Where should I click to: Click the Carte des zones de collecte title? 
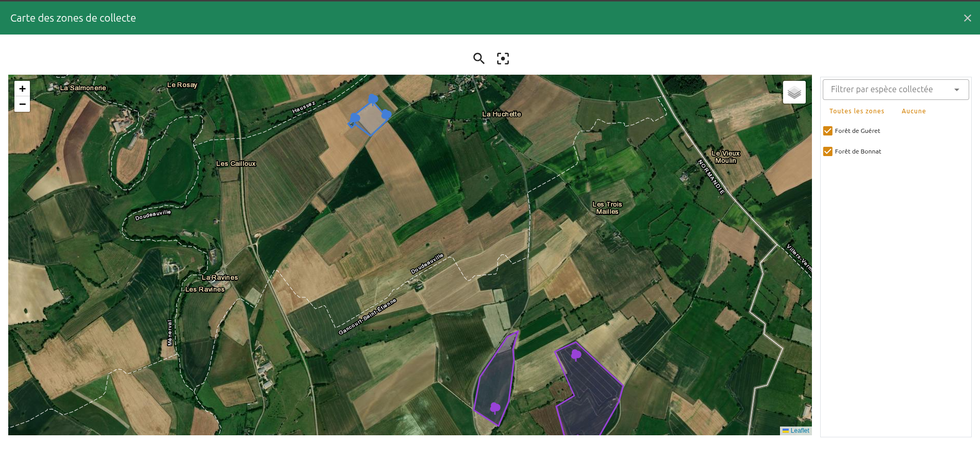[73, 18]
